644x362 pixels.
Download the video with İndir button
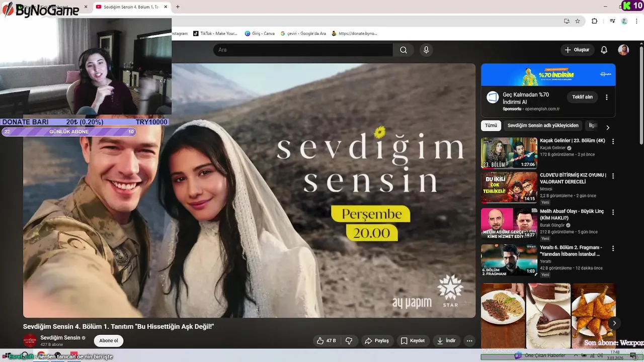point(446,341)
